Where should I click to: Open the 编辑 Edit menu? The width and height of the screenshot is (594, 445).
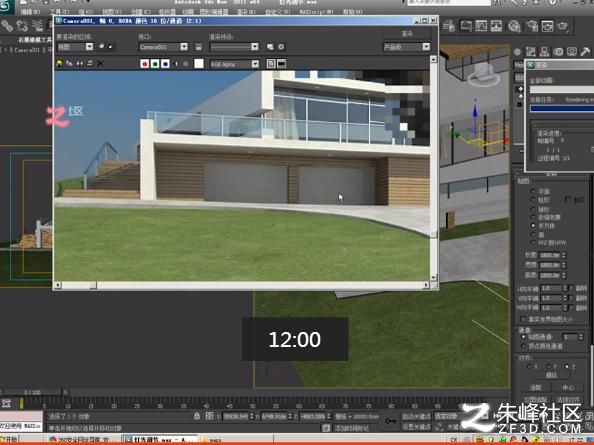30,12
